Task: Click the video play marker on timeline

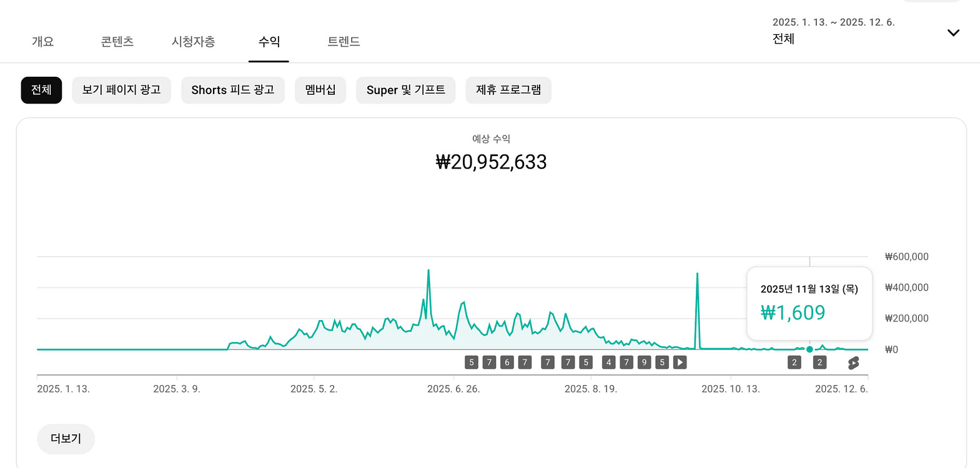Action: (x=680, y=362)
